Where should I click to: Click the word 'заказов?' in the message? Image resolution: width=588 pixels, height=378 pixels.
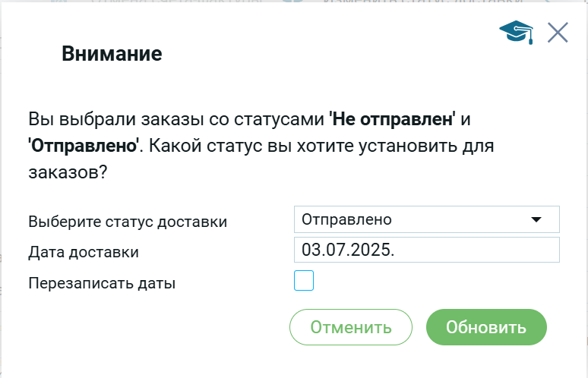[67, 172]
